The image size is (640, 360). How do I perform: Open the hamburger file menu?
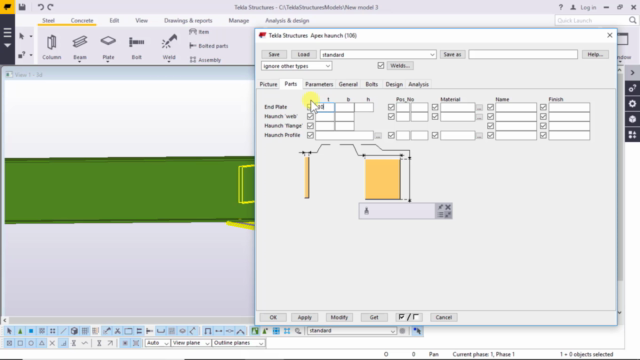7,33
